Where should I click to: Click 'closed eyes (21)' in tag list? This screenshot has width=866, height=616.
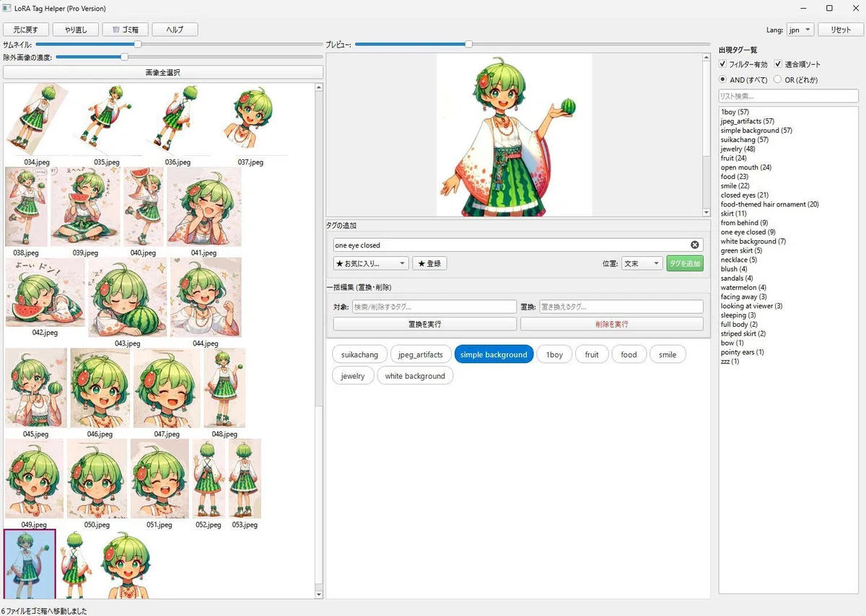[744, 195]
